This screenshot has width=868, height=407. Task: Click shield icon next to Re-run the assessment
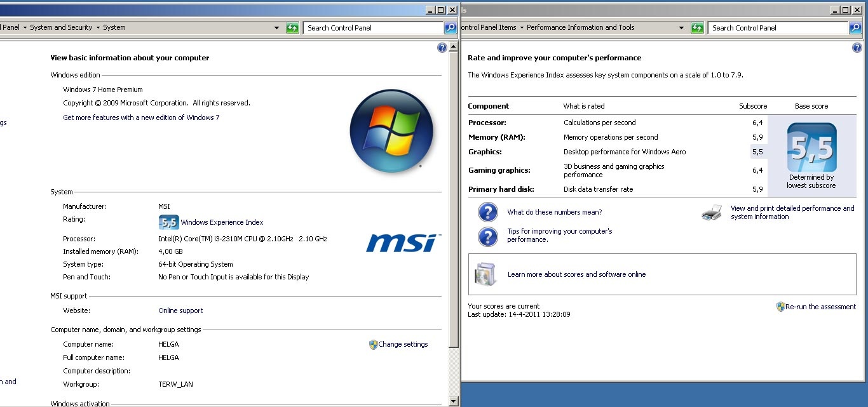[781, 307]
